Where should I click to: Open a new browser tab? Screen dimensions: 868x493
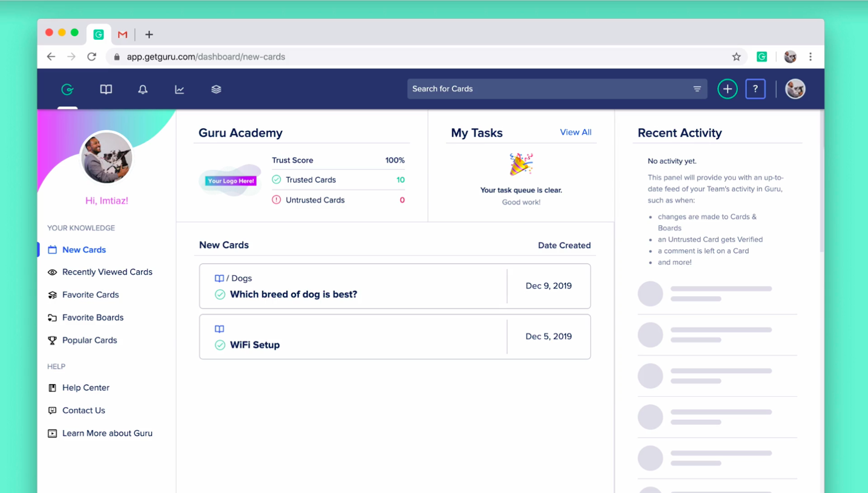pyautogui.click(x=149, y=34)
